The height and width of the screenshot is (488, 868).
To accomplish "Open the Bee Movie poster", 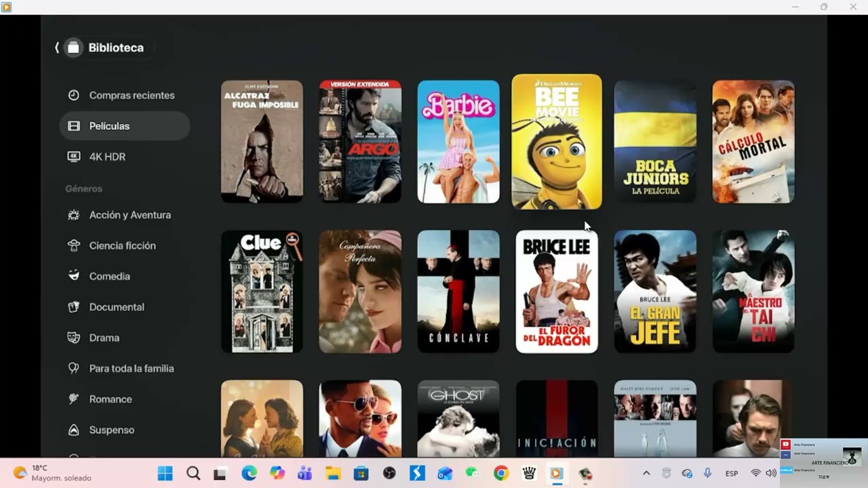I will pyautogui.click(x=557, y=142).
